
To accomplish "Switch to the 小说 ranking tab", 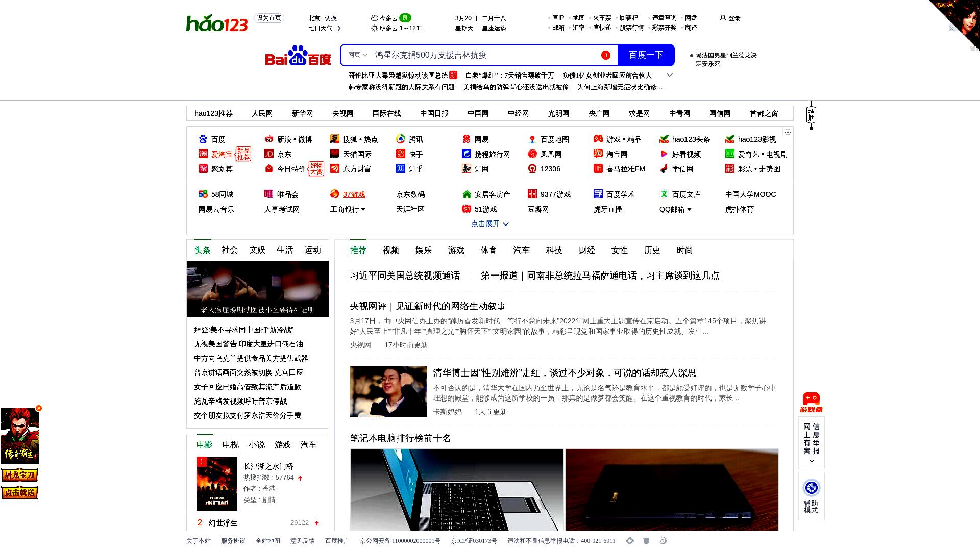I will pyautogui.click(x=257, y=445).
